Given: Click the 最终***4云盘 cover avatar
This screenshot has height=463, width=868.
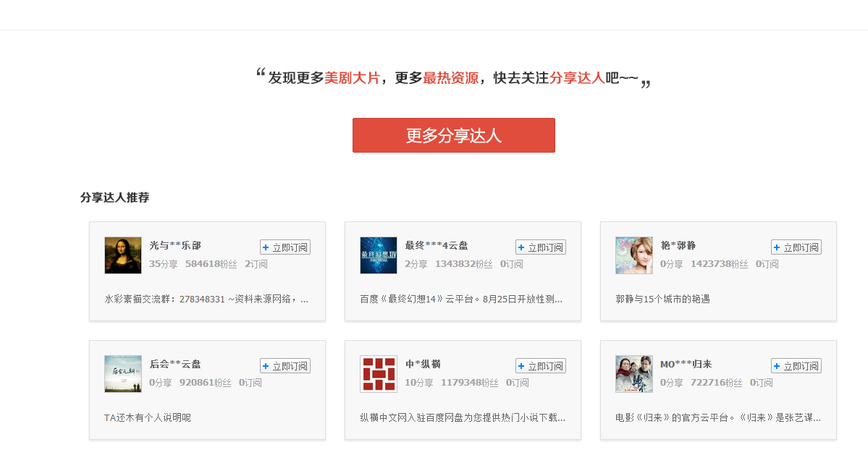Looking at the screenshot, I should pos(378,255).
